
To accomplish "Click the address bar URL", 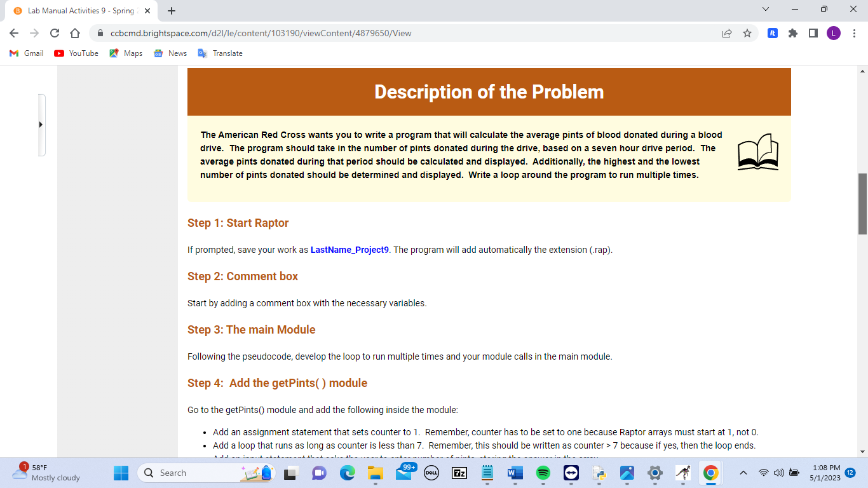I will point(261,33).
